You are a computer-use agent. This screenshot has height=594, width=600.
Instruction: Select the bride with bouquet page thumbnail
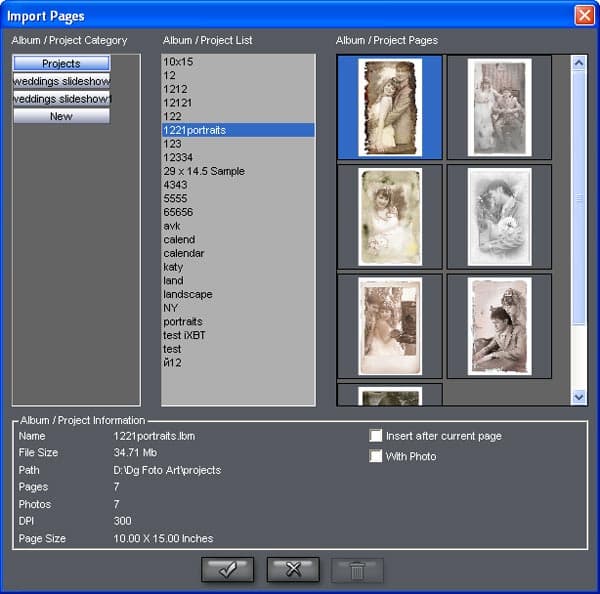pos(390,217)
